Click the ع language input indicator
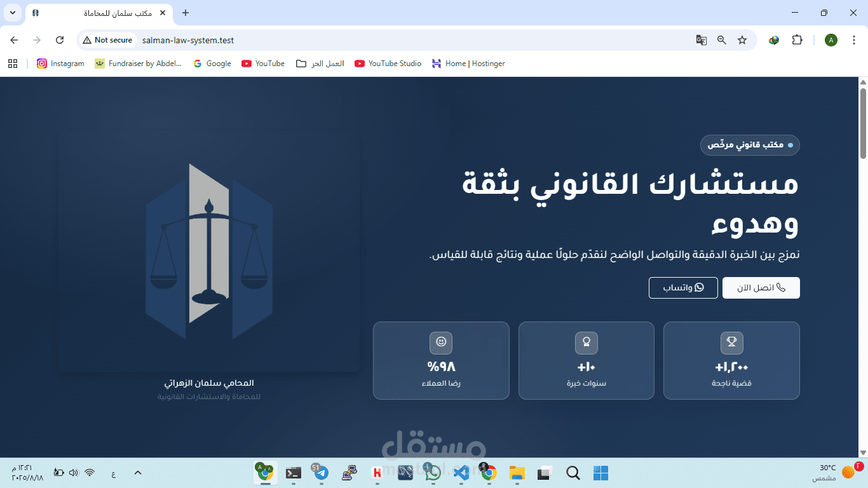 tap(113, 473)
